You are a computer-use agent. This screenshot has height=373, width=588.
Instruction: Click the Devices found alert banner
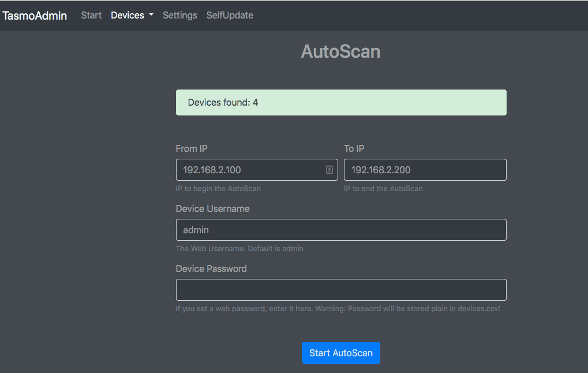coord(340,102)
